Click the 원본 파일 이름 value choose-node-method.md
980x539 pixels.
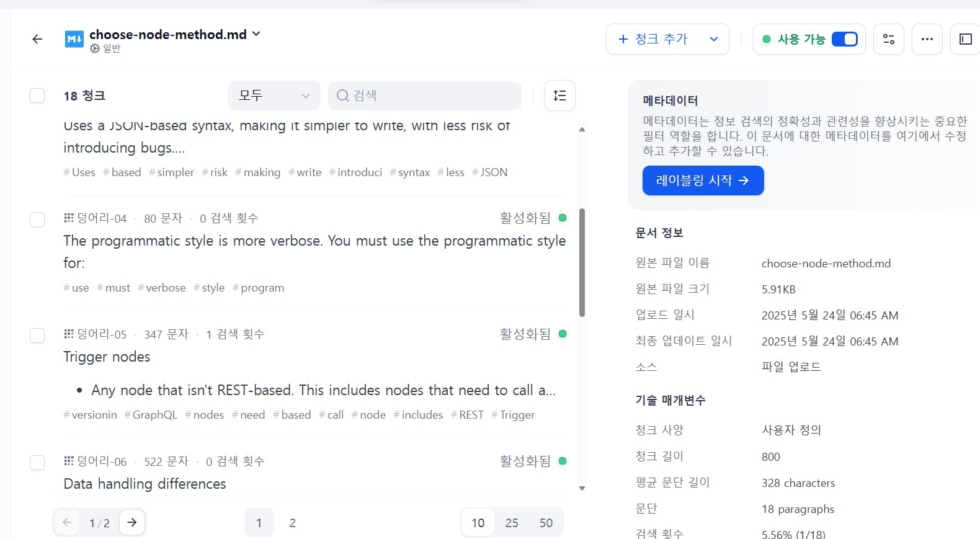[x=826, y=264]
